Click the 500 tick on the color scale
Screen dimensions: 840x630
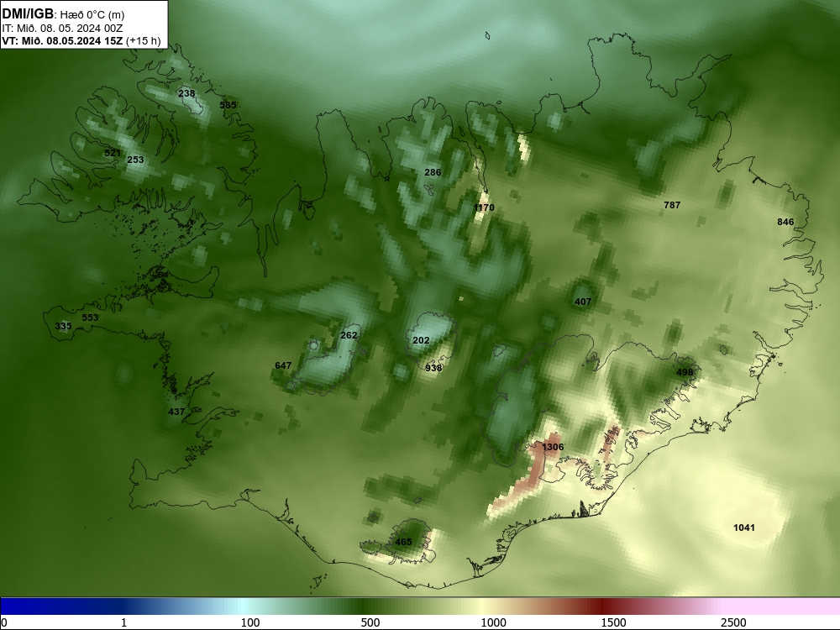click(370, 622)
